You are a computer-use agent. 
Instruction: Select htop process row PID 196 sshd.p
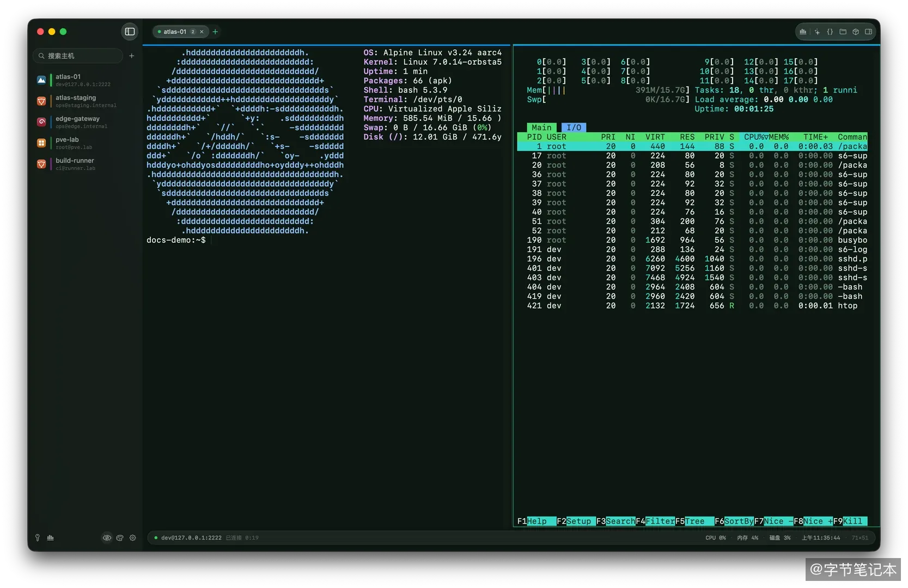[692, 259]
